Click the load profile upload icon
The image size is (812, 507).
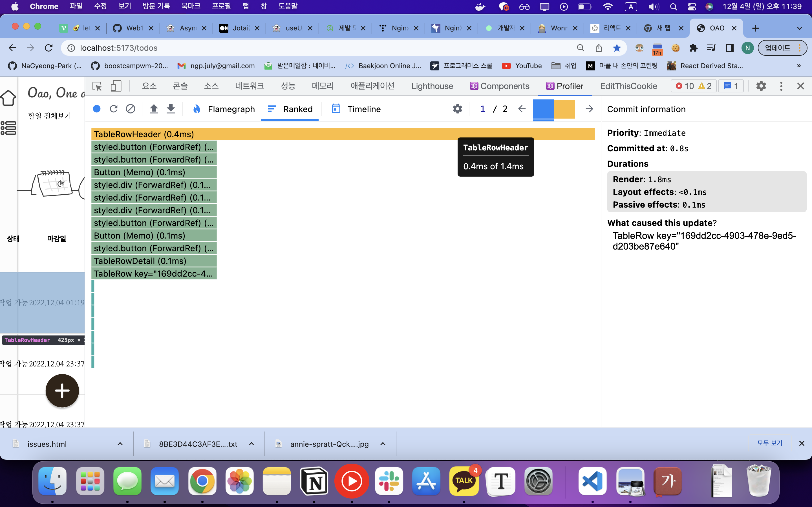coord(154,109)
